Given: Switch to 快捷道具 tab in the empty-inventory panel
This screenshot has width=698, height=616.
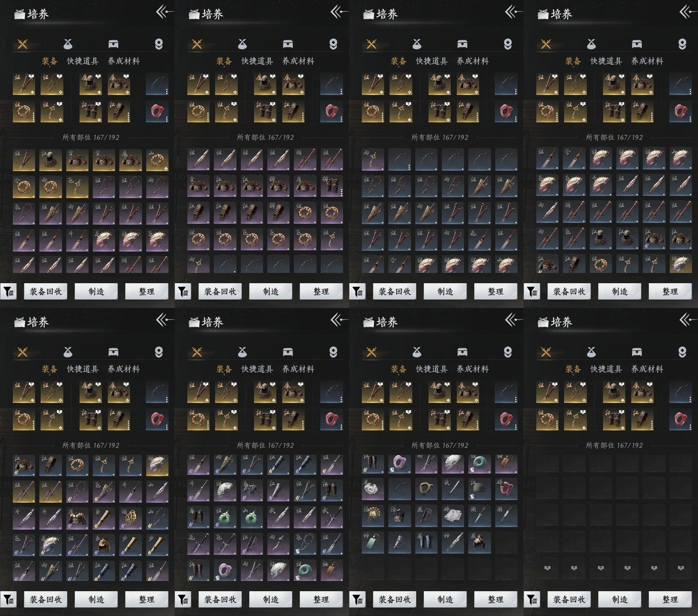Looking at the screenshot, I should (606, 369).
